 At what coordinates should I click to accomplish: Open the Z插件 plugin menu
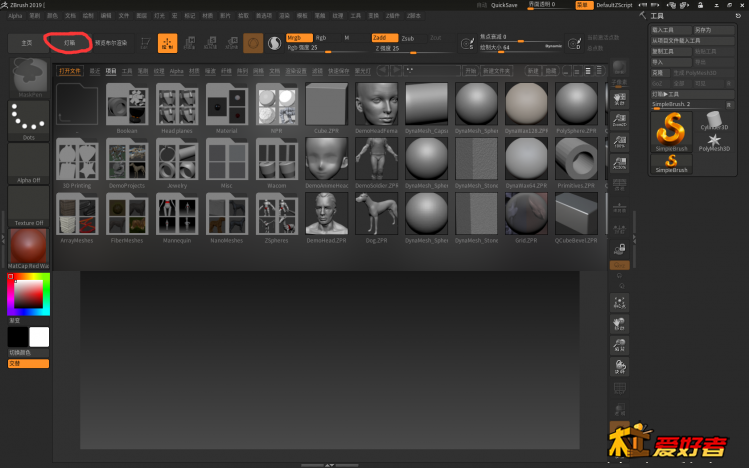pos(392,16)
